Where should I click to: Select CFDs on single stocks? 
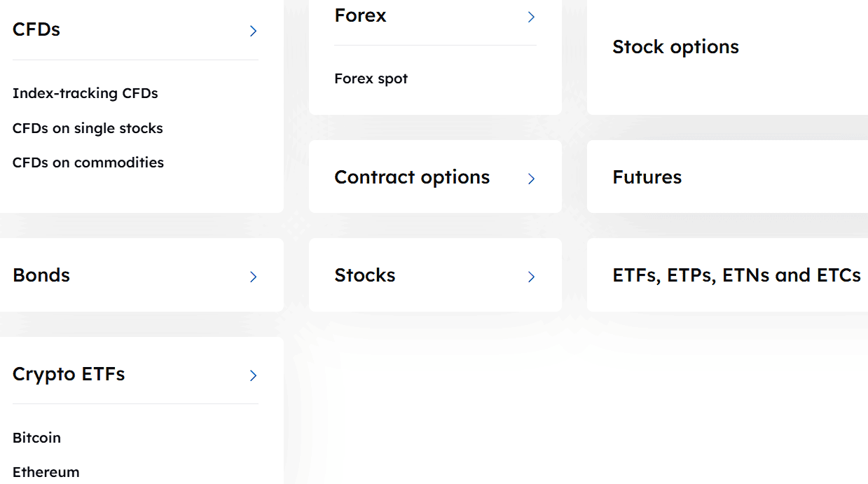coord(87,128)
